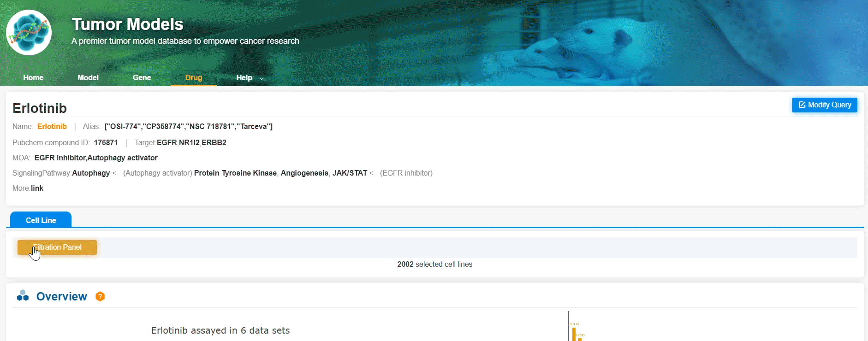
Task: Open the Gene navigation item
Action: click(142, 78)
